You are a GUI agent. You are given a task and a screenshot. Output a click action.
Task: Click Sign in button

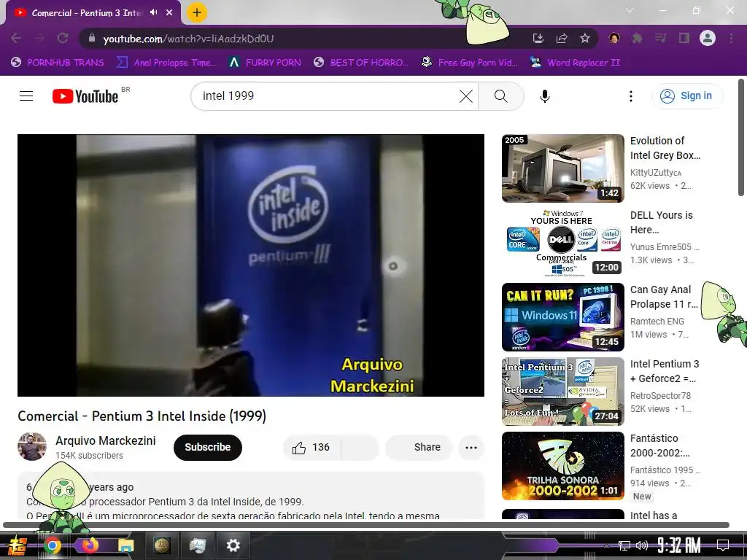[687, 96]
